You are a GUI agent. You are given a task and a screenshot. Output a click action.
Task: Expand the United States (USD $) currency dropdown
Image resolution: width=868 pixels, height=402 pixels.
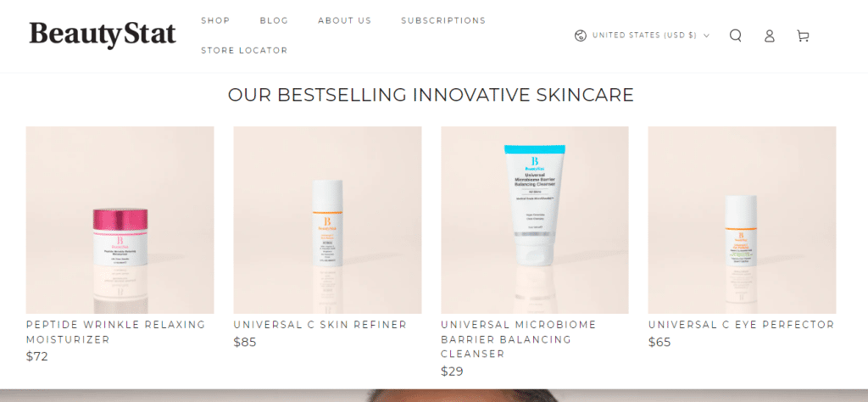643,36
